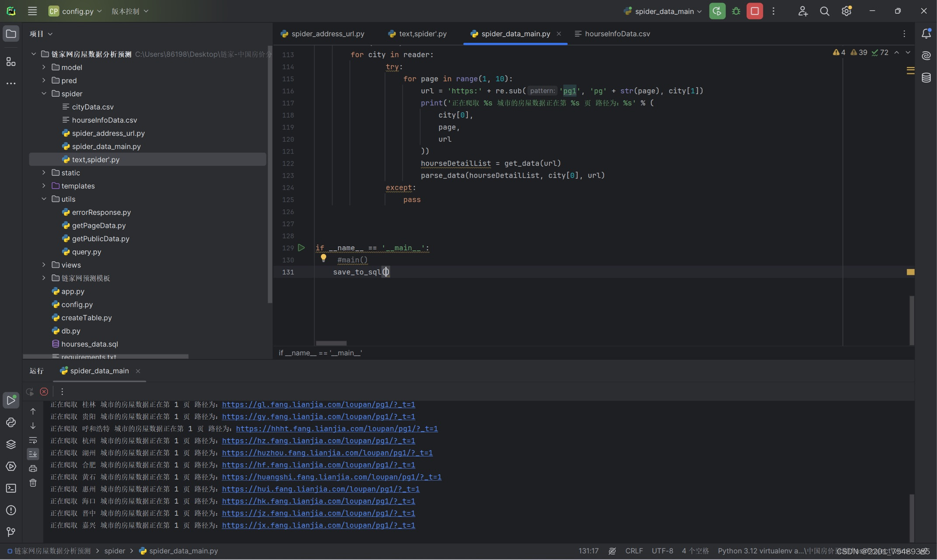Open the Database tool window

click(x=926, y=78)
